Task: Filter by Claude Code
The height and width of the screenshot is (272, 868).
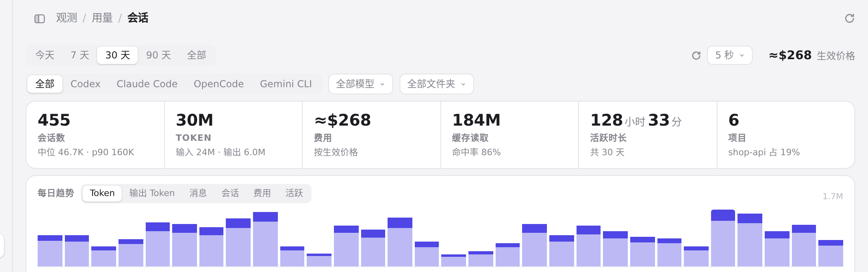Action: click(x=147, y=84)
